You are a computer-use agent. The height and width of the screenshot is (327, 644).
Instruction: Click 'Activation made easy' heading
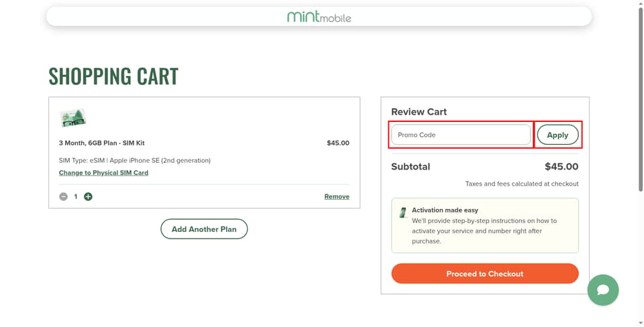tap(445, 210)
